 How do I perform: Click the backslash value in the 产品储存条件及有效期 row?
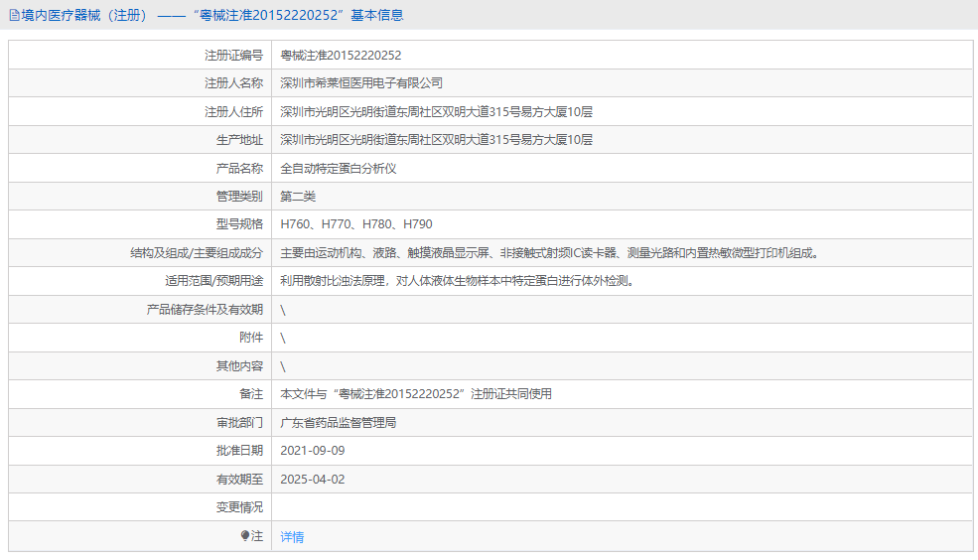pyautogui.click(x=283, y=310)
